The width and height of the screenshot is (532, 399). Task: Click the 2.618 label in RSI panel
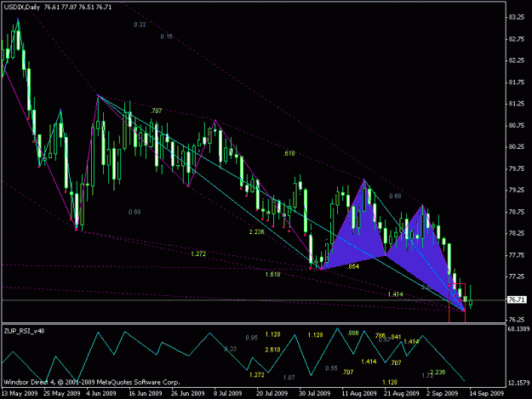click(x=272, y=350)
